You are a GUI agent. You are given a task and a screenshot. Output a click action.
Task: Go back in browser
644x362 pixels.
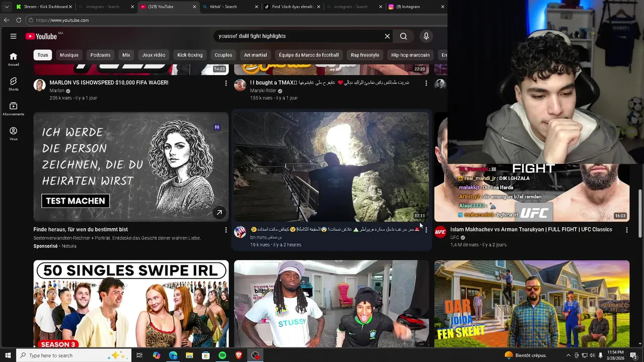[6, 20]
